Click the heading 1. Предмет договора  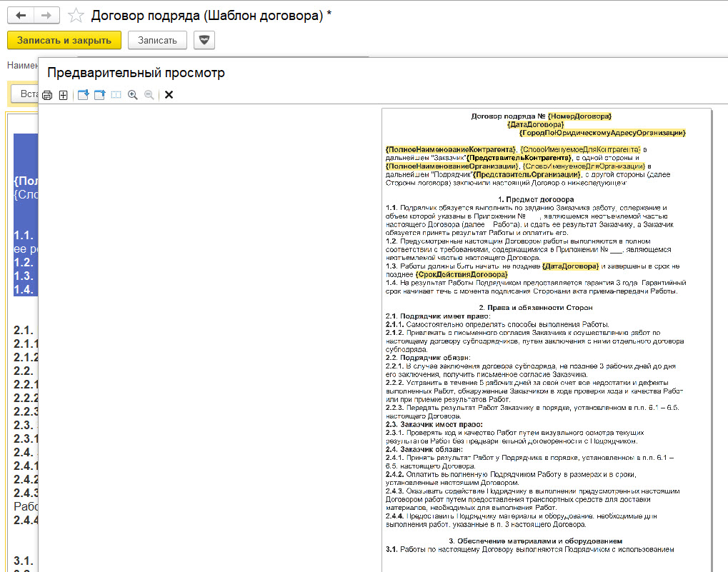click(x=536, y=199)
